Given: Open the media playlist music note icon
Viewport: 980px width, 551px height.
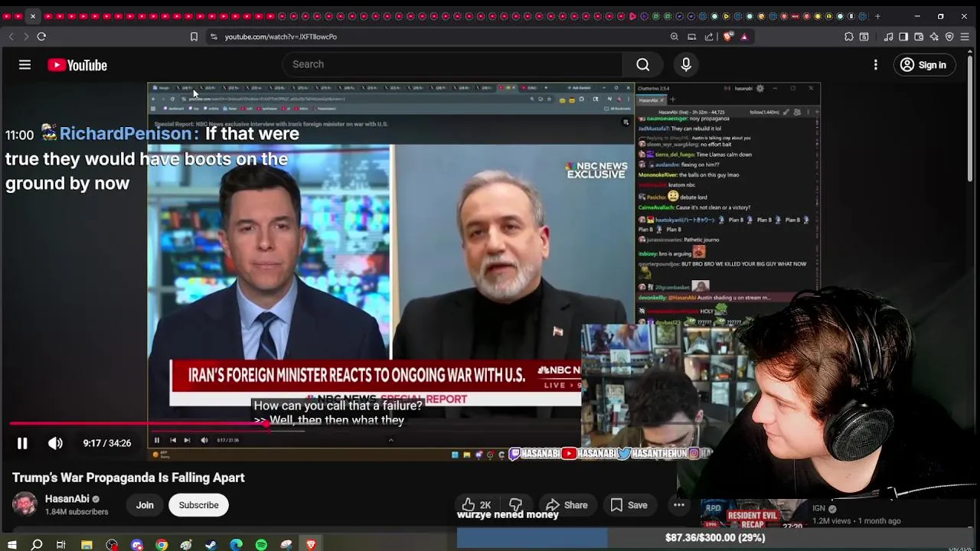Looking at the screenshot, I should 888,37.
